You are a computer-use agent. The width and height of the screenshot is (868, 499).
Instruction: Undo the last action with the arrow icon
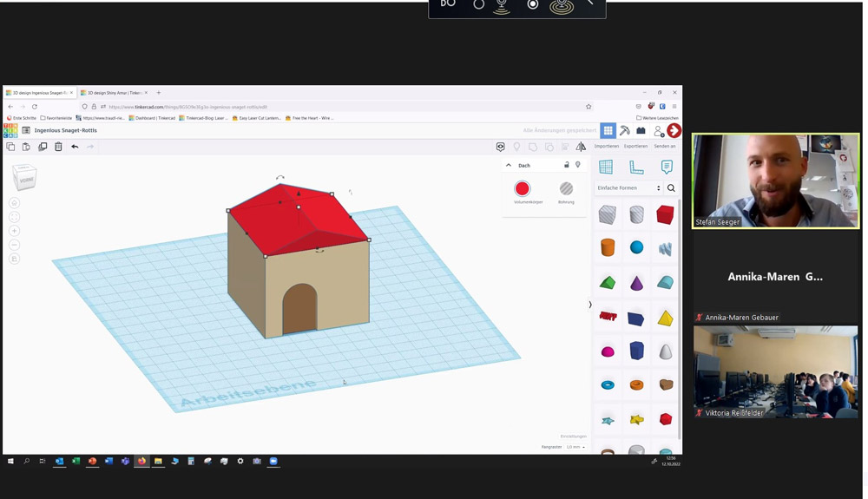pos(75,147)
